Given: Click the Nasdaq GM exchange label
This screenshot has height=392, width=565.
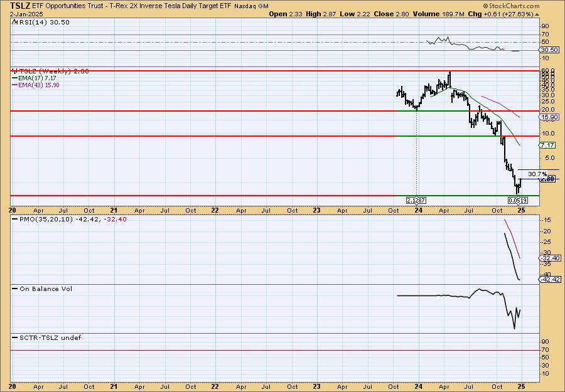Looking at the screenshot, I should pyautogui.click(x=251, y=6).
